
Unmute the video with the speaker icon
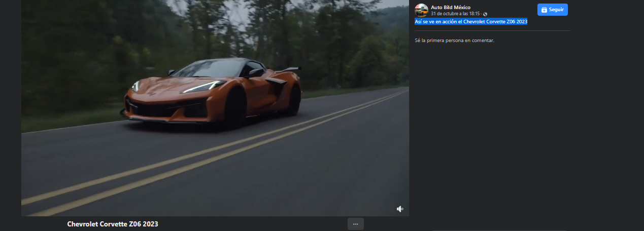400,209
